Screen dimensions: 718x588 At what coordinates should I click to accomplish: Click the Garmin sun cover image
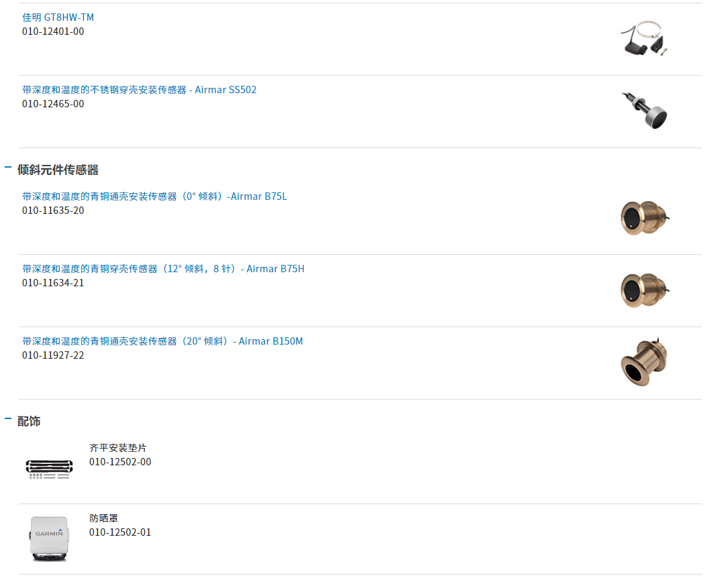click(x=49, y=538)
